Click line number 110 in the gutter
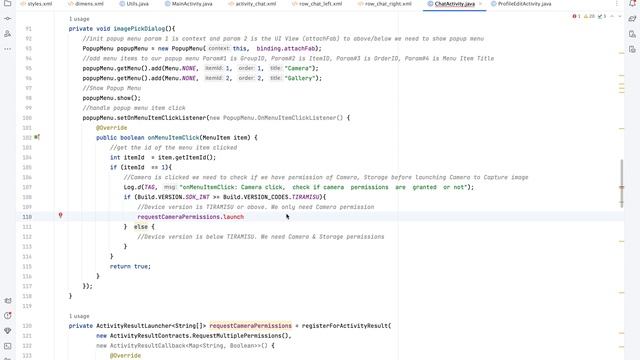This screenshot has height=360, width=640. coord(27,217)
